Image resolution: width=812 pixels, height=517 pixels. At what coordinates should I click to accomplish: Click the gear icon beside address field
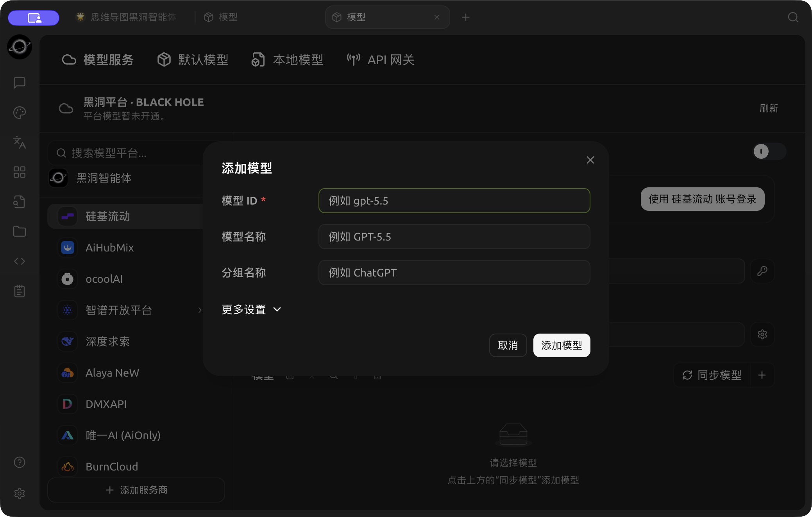point(762,334)
